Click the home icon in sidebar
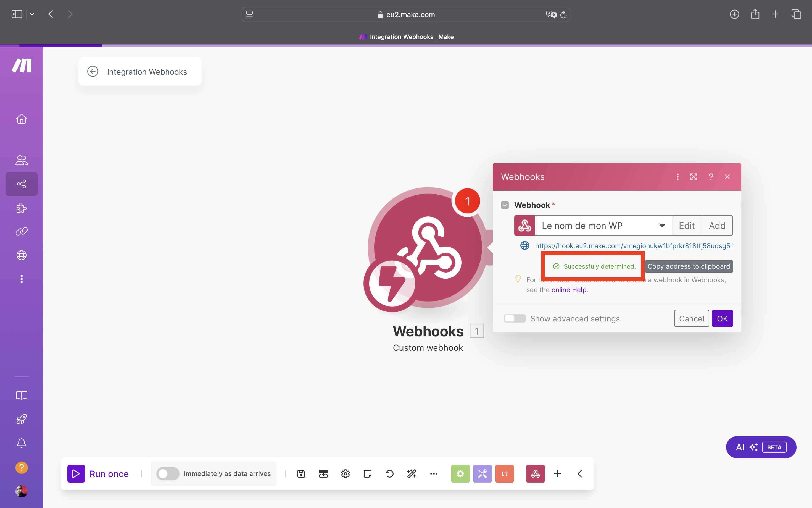 [x=22, y=119]
